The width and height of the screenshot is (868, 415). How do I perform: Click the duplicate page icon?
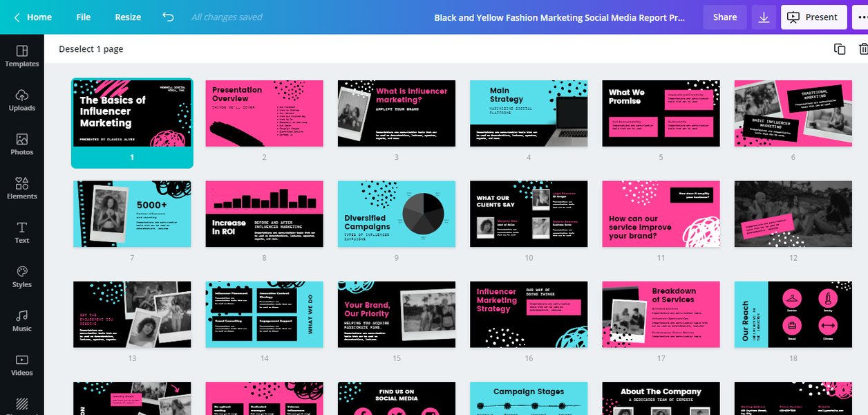[x=840, y=49]
